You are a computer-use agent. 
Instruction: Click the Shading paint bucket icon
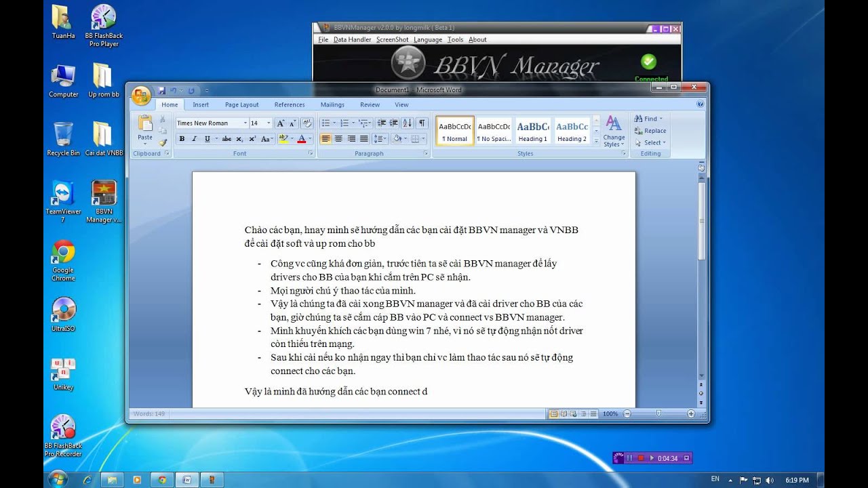(397, 139)
